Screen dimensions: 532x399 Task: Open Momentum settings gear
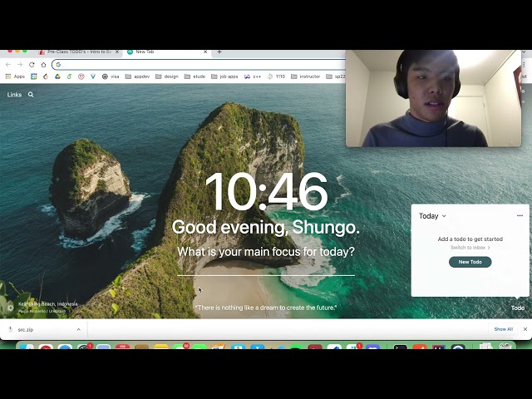pos(11,308)
